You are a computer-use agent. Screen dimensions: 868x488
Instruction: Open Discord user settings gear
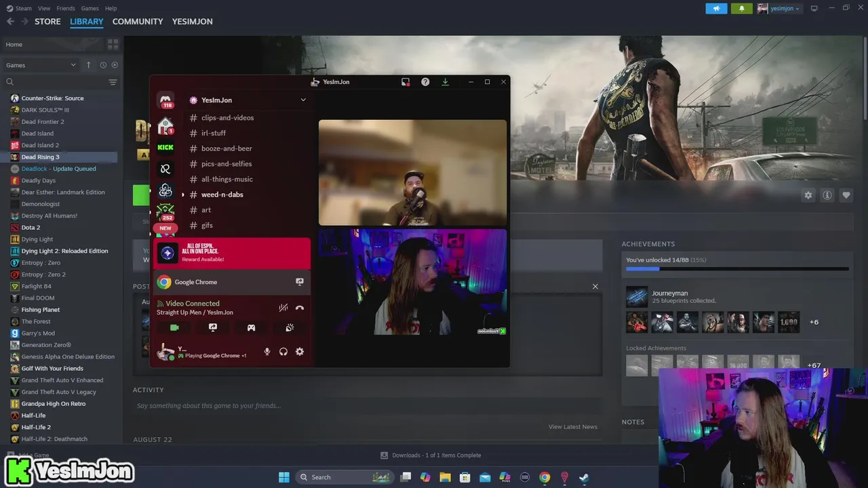point(300,352)
